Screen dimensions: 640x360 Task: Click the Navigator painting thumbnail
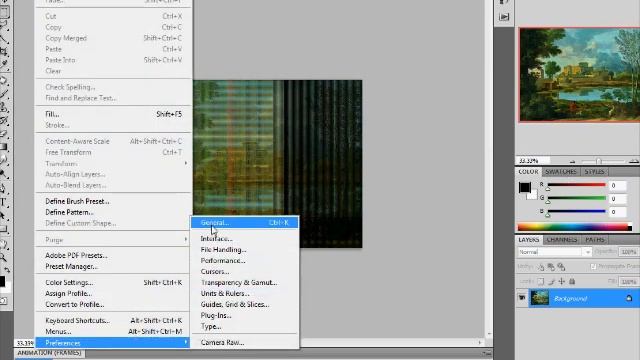coord(580,75)
